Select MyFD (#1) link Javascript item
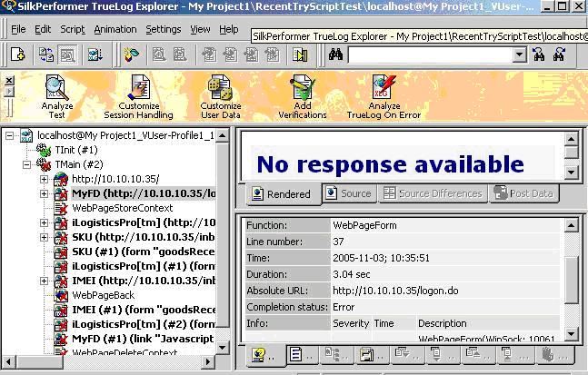The width and height of the screenshot is (588, 375). (x=143, y=339)
